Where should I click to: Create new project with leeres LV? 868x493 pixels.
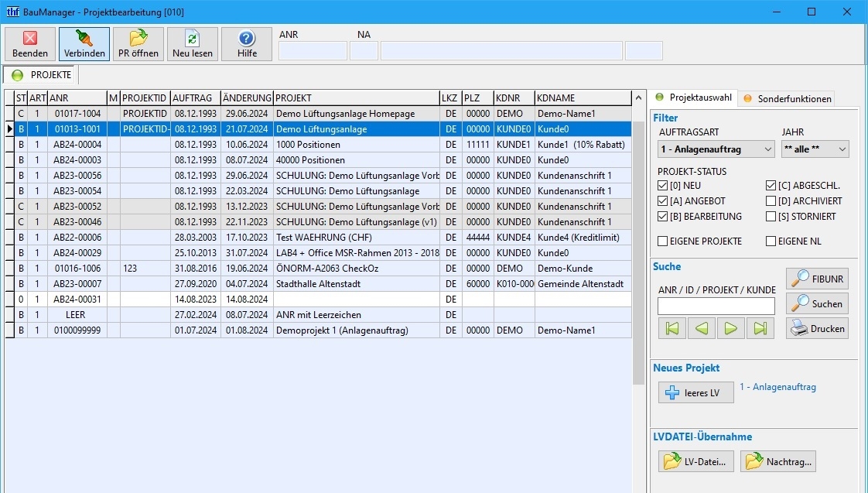pyautogui.click(x=695, y=392)
